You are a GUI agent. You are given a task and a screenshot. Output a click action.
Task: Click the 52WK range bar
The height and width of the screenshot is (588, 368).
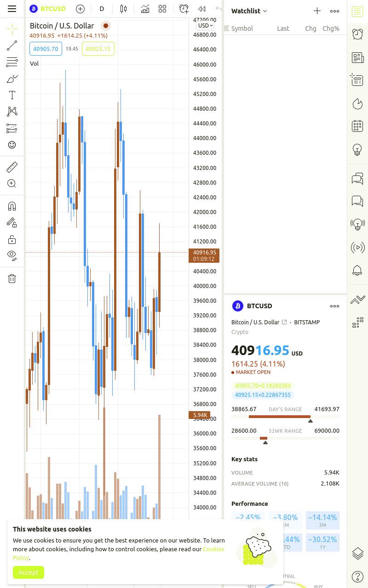285,438
